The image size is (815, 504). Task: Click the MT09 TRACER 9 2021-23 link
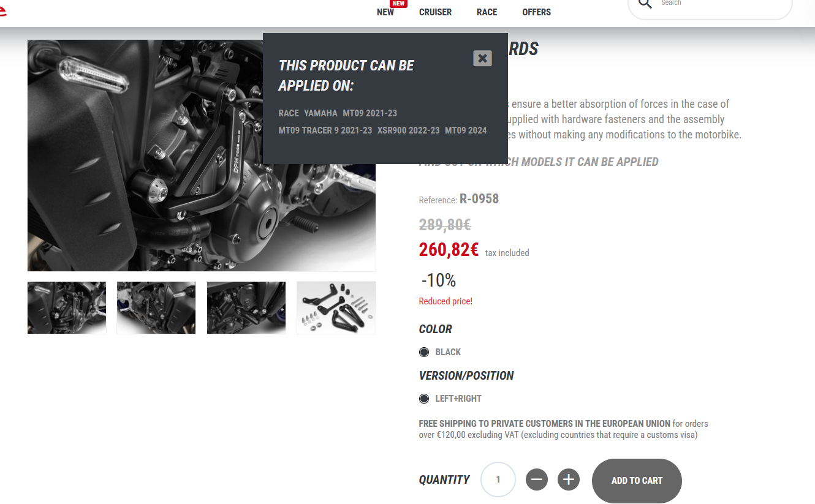tap(325, 130)
